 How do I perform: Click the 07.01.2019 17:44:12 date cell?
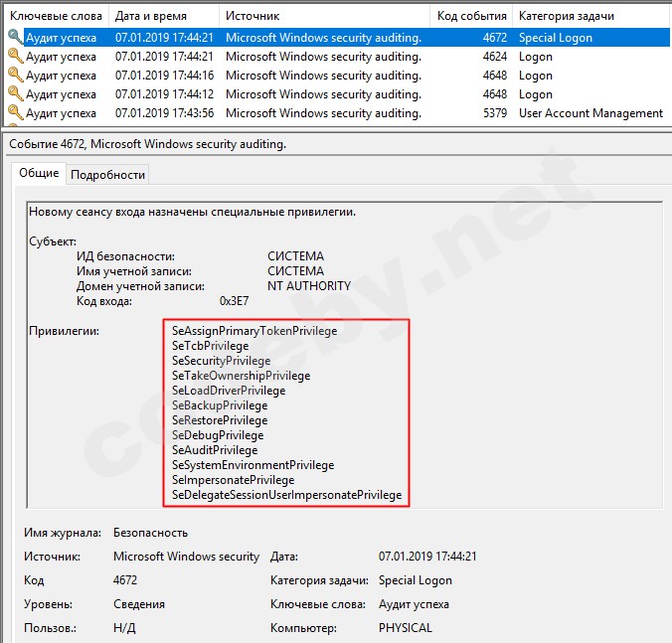click(165, 94)
